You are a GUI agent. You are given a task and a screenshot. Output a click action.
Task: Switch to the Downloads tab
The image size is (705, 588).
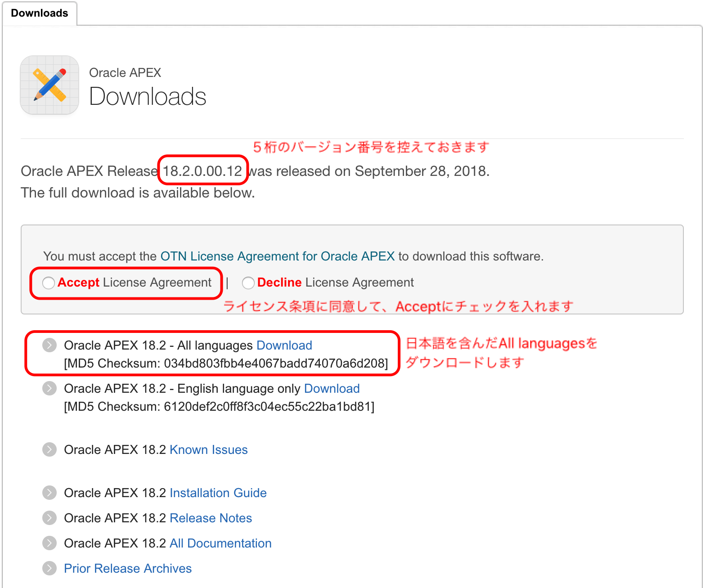tap(40, 13)
